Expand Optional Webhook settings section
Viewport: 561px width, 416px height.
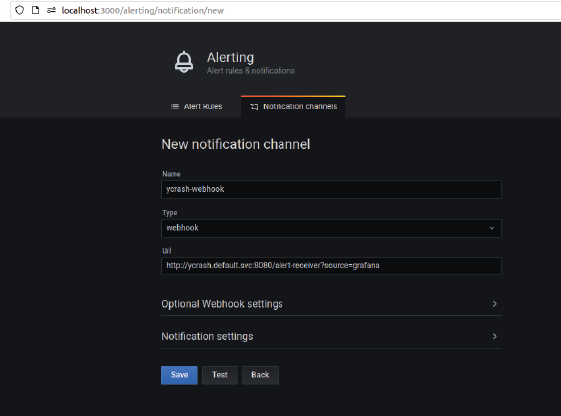coord(331,304)
